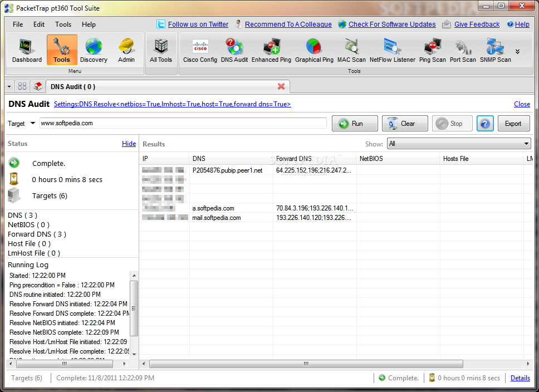Image resolution: width=539 pixels, height=392 pixels.
Task: Sort by IP column header
Action: 164,159
